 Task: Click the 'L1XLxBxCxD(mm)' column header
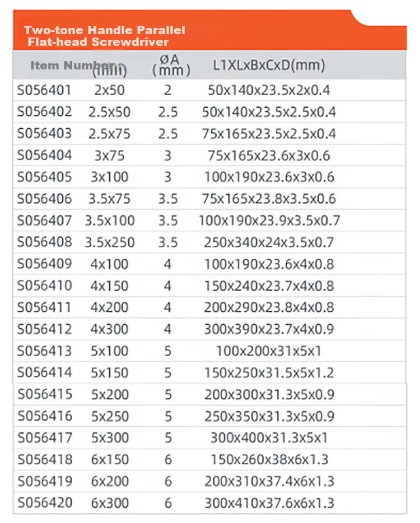269,65
